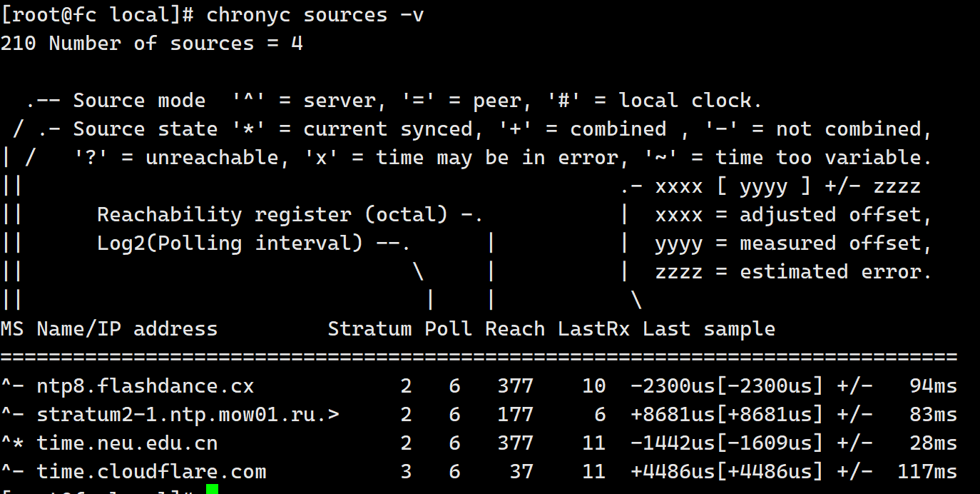Click the stratum2-1.ntp.mow01.ru source name
The width and height of the screenshot is (980, 494).
tap(188, 415)
